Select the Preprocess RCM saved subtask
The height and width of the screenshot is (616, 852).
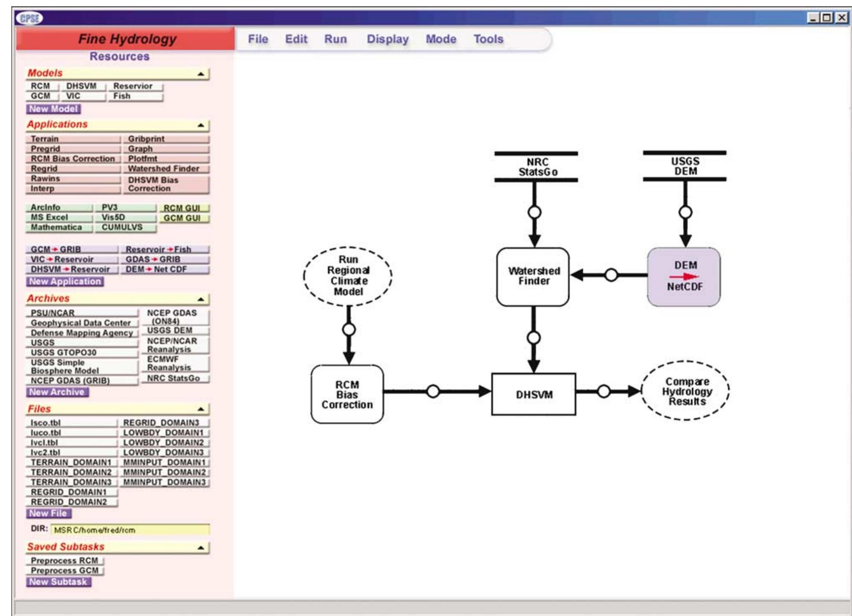(65, 560)
